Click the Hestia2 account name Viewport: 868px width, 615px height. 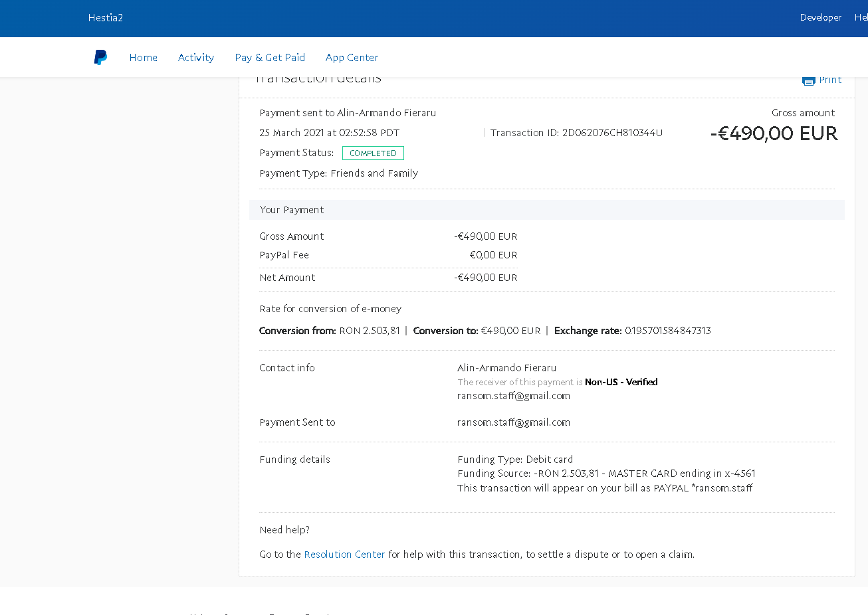pos(106,18)
